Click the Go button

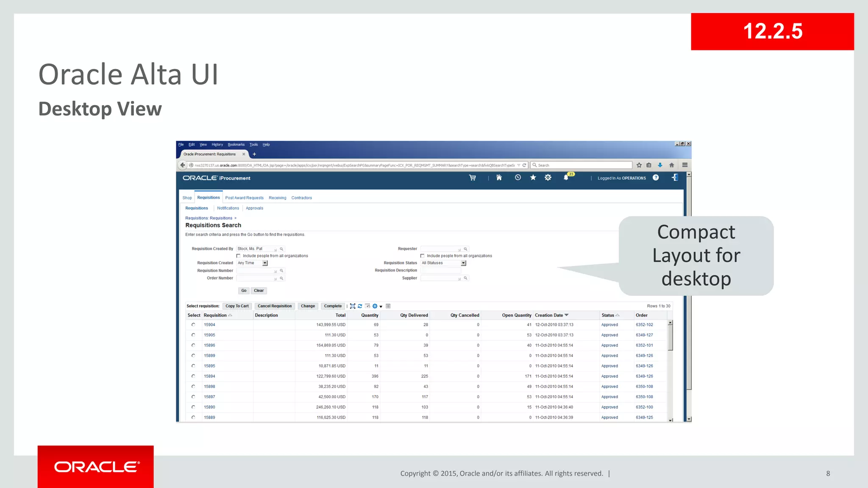click(244, 291)
